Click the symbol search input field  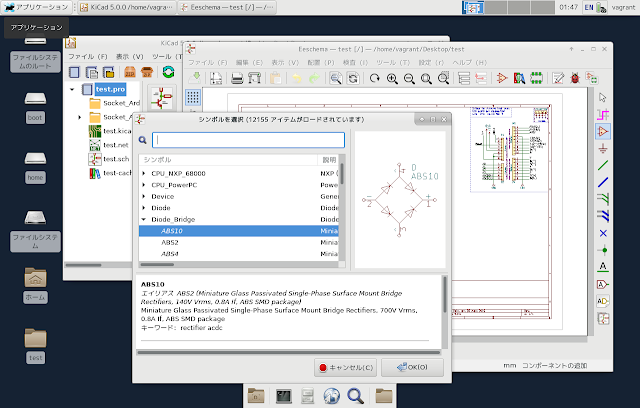(x=248, y=140)
